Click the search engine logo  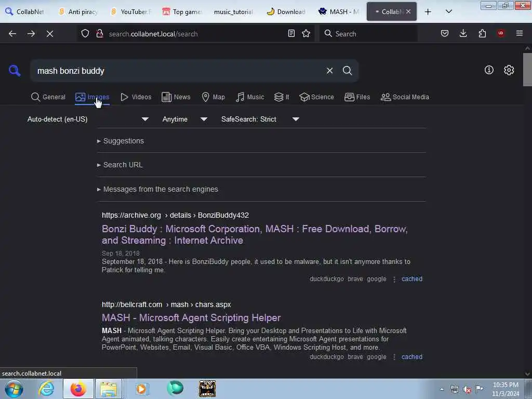click(x=15, y=71)
